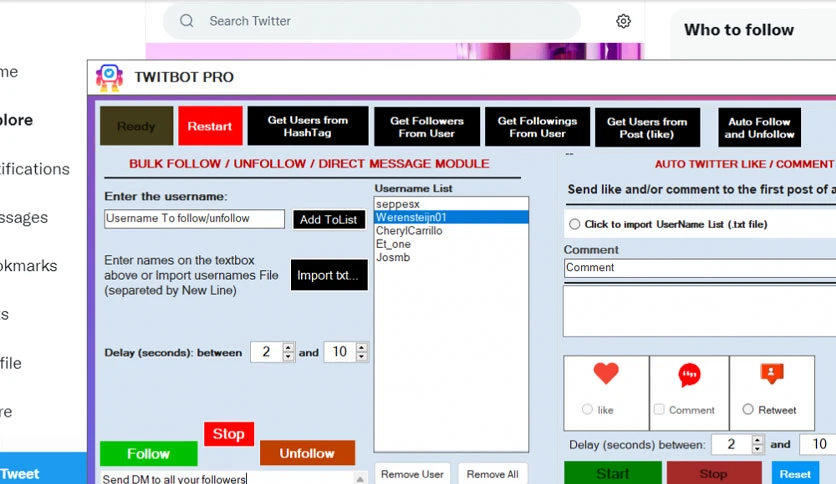Focus the username to follow/unfollow field

[x=195, y=219]
